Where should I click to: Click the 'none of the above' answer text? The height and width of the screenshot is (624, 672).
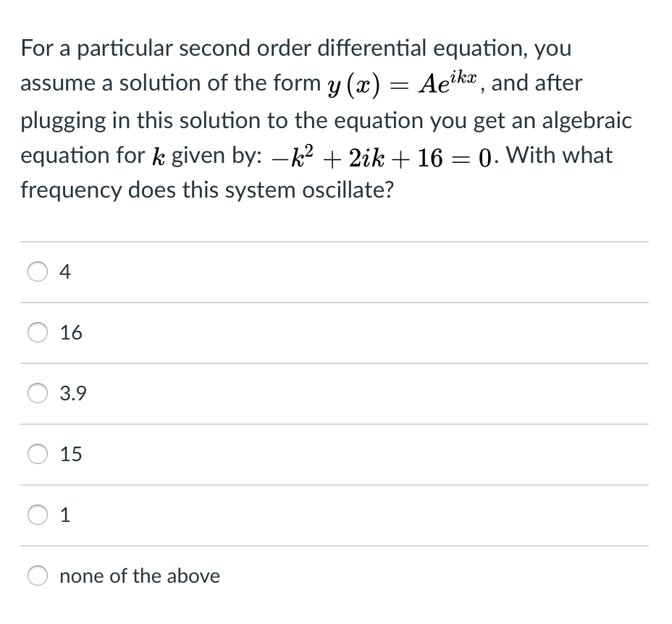[140, 576]
